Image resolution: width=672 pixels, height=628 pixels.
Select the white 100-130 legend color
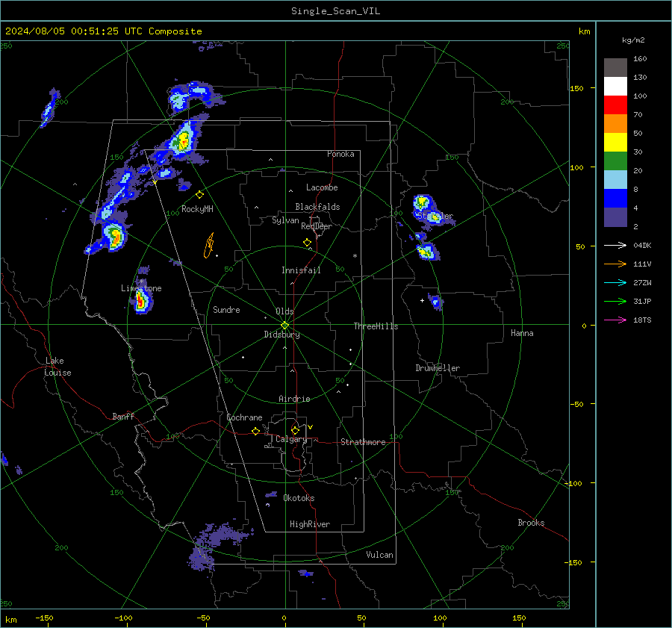[x=615, y=86]
